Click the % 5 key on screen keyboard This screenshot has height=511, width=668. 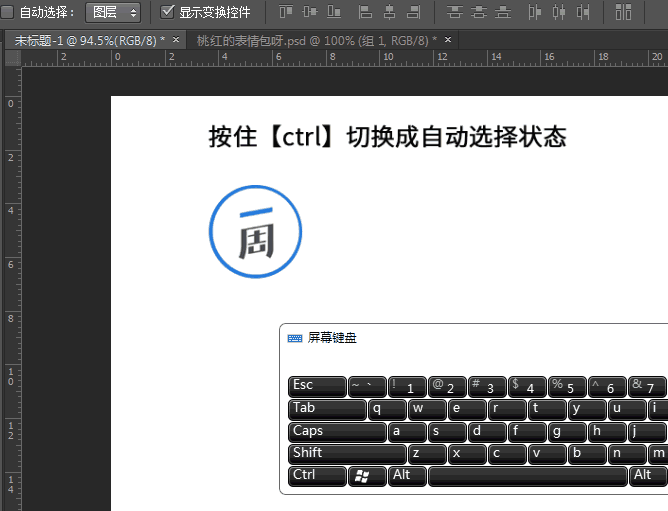(567, 387)
